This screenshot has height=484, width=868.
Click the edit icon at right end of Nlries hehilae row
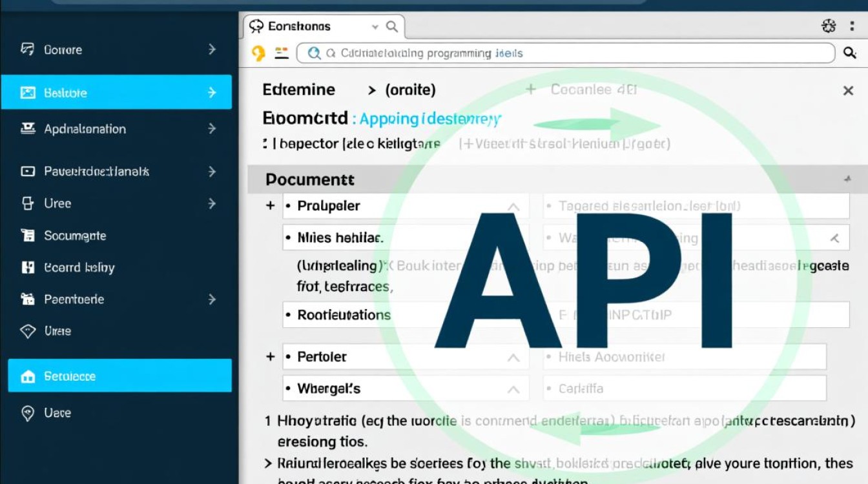tap(834, 238)
